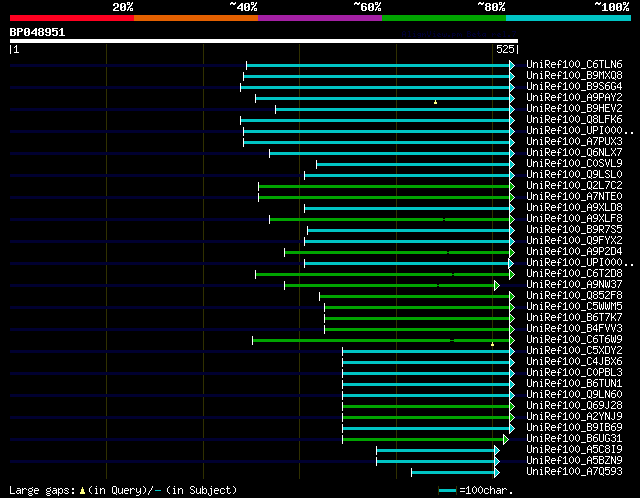This screenshot has height=498, width=640.
Task: Click the query end position 525 label
Action: click(x=505, y=49)
